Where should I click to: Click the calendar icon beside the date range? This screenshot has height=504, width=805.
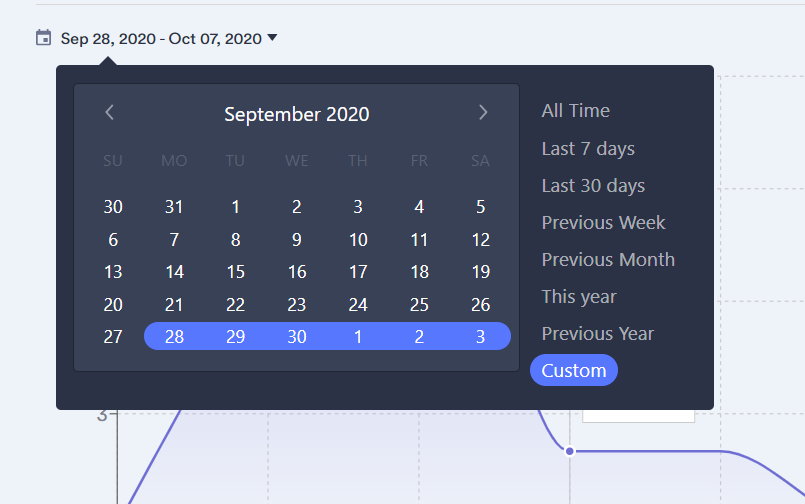point(43,38)
